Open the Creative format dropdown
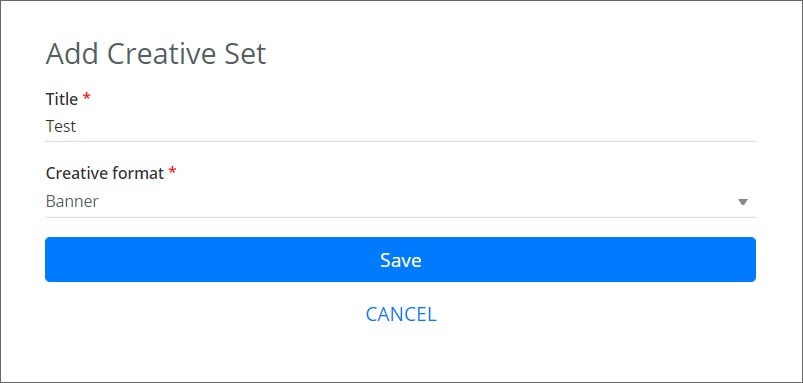803x383 pixels. tap(400, 202)
